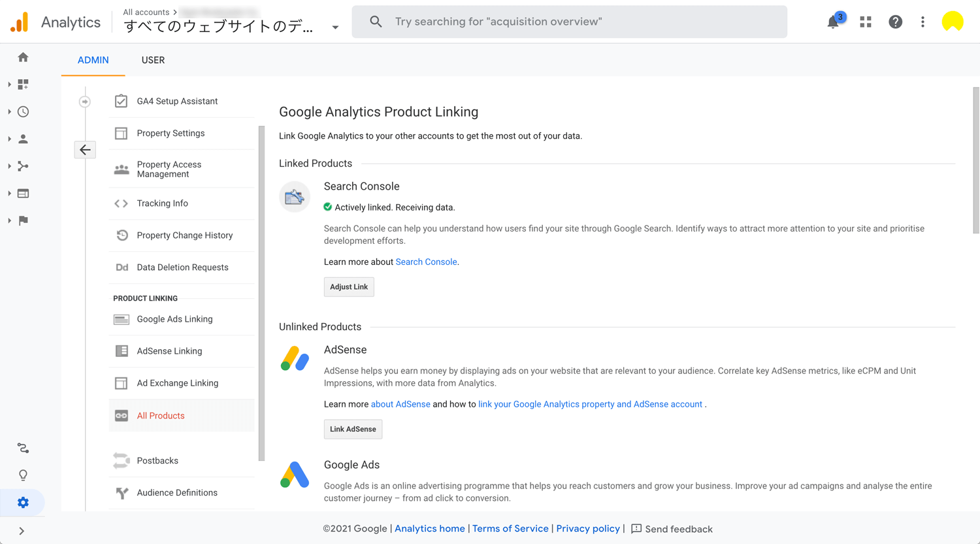Open the Analytics home footer link
This screenshot has height=544, width=980.
(x=430, y=529)
